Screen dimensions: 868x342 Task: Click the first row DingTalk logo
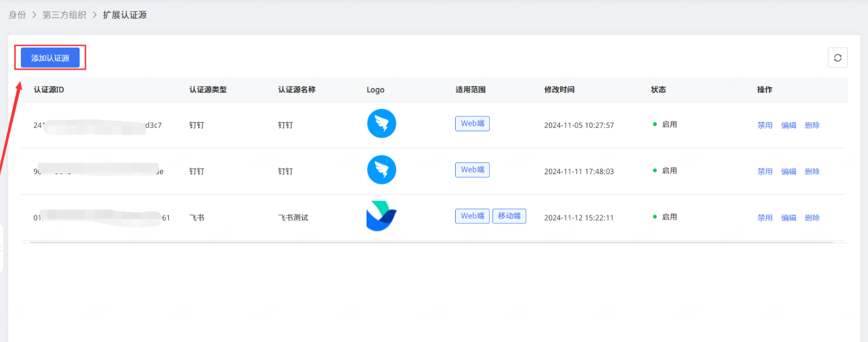[381, 124]
